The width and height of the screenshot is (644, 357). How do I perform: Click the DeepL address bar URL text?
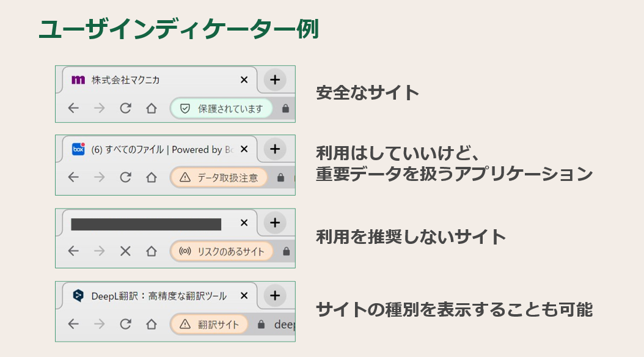[x=284, y=325]
